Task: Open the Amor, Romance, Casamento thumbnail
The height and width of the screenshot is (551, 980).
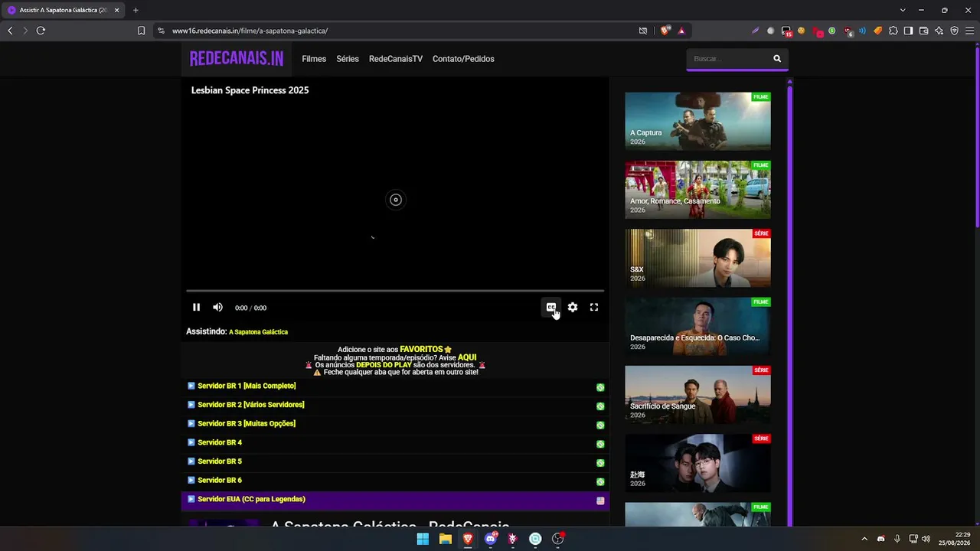Action: pyautogui.click(x=697, y=190)
